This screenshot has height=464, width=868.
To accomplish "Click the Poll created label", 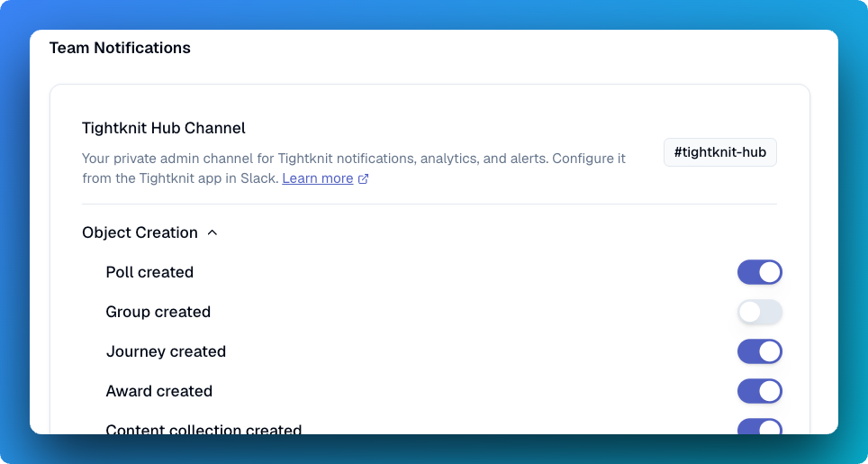I will click(x=149, y=272).
